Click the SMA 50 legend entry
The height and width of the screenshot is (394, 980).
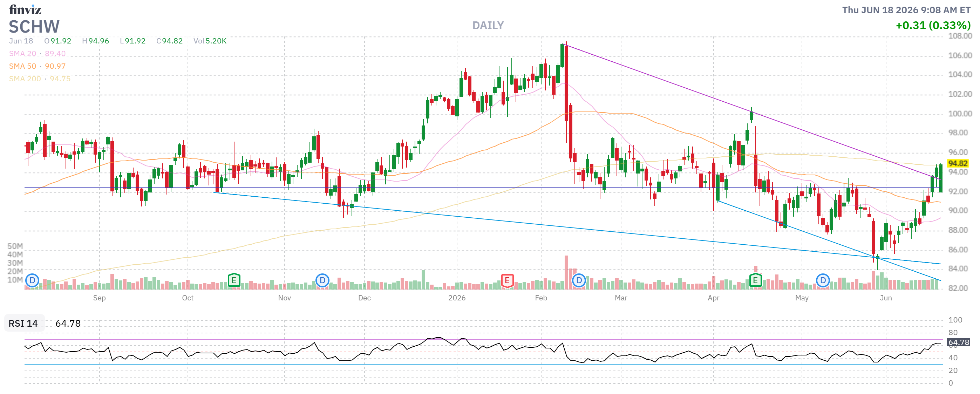37,66
